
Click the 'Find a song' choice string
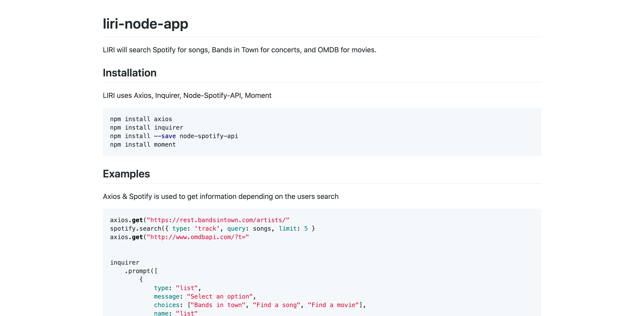277,305
